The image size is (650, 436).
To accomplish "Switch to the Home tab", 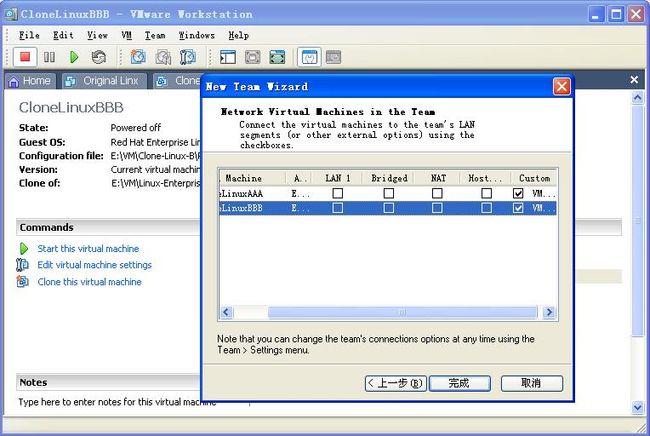I will [x=30, y=81].
